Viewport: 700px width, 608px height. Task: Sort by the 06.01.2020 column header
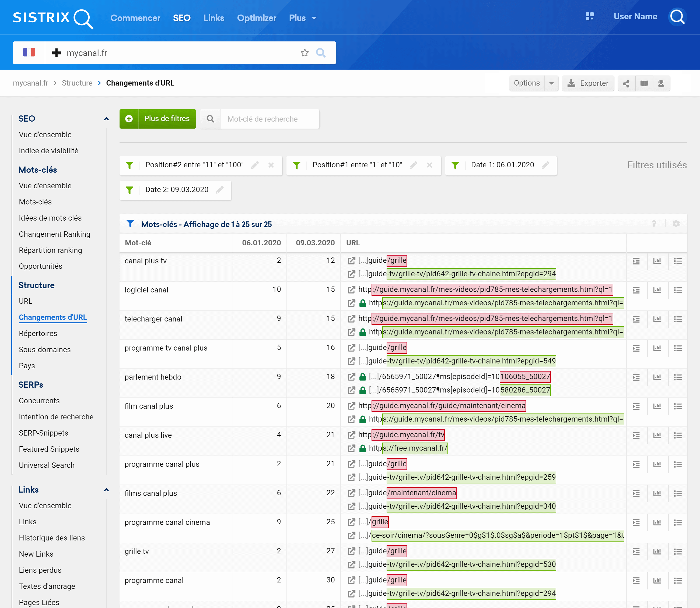coord(261,243)
